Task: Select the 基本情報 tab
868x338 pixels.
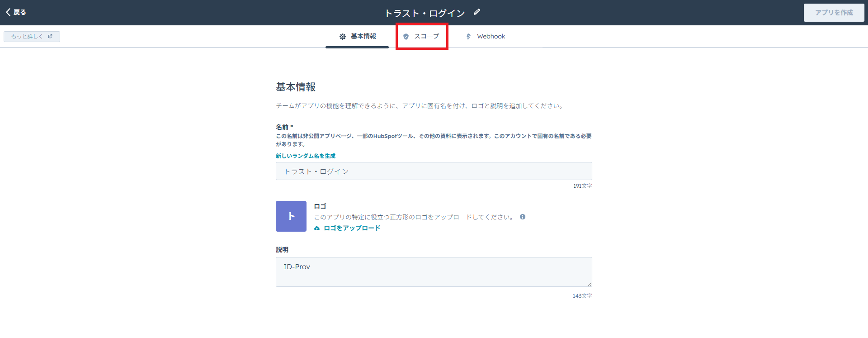Action: point(357,36)
